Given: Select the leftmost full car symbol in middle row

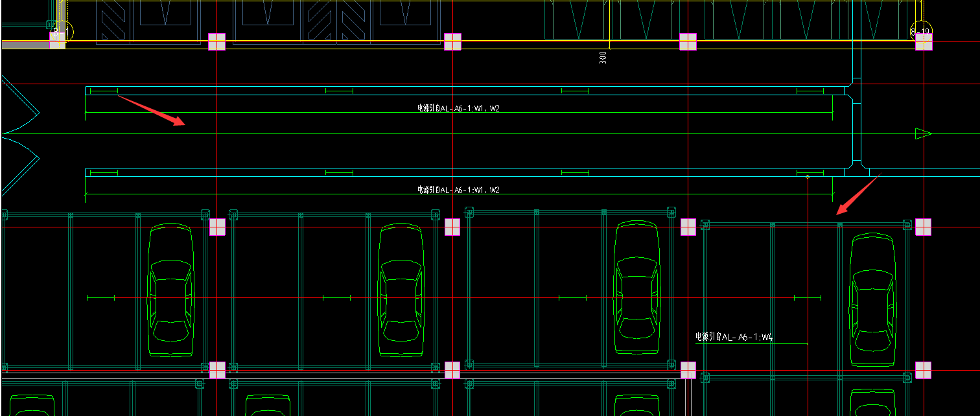Looking at the screenshot, I should pyautogui.click(x=171, y=290).
